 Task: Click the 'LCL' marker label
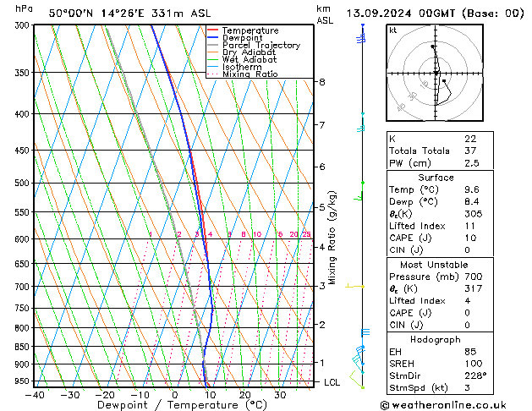point(332,382)
